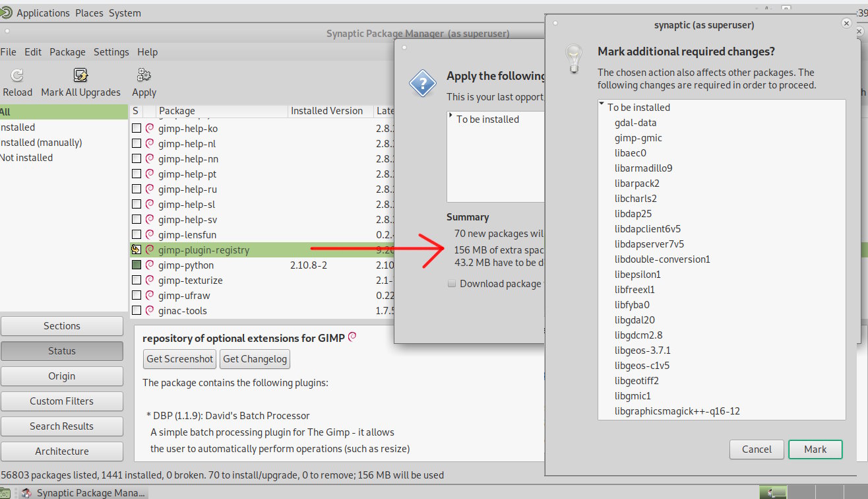868x499 pixels.
Task: Open the Package menu
Action: tap(67, 52)
